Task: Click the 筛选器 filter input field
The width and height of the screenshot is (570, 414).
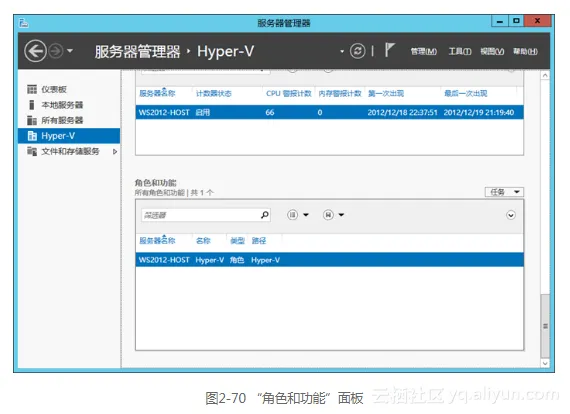Action: pyautogui.click(x=201, y=215)
